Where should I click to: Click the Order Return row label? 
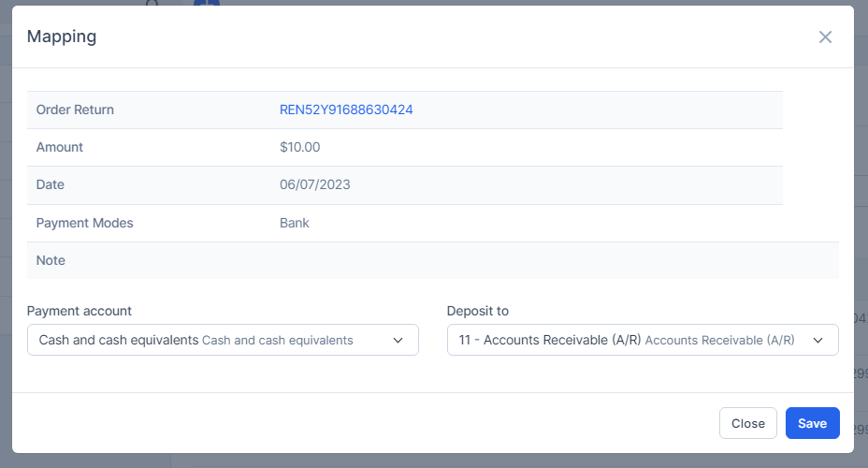(75, 110)
